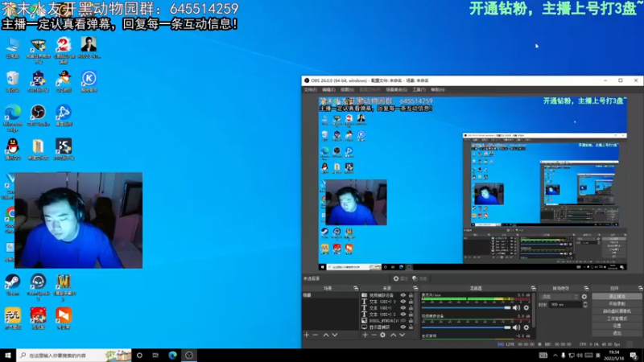Add a new scene with plus icon
The image size is (644, 362).
point(307,335)
